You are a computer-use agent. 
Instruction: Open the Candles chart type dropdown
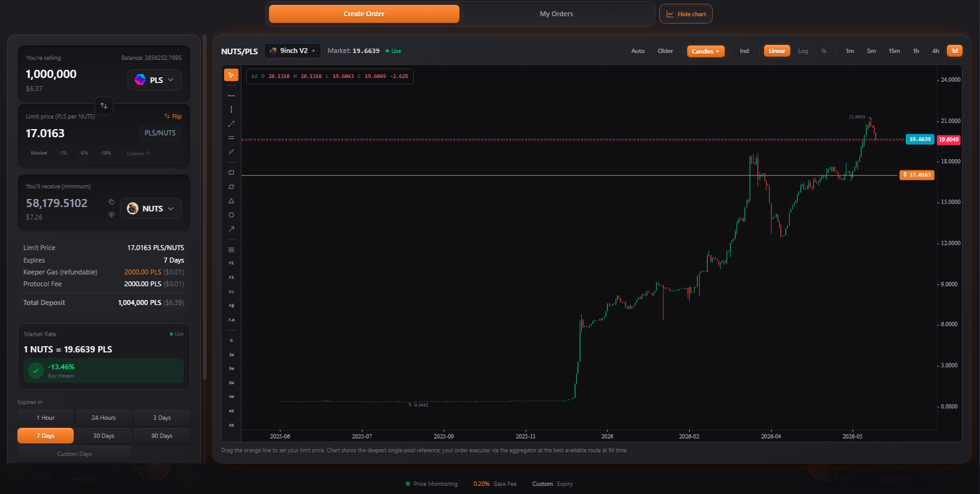(x=706, y=51)
